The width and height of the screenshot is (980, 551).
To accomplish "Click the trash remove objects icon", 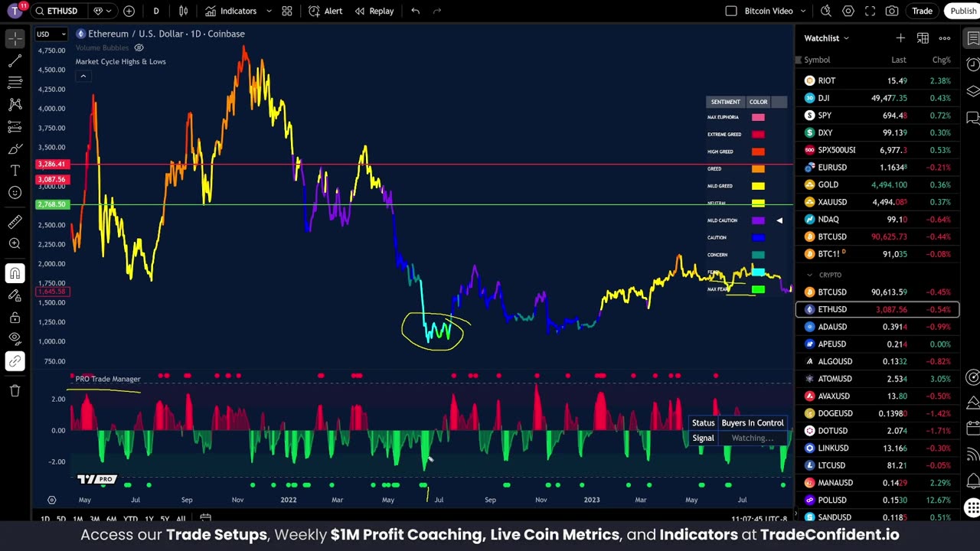I will click(x=15, y=391).
